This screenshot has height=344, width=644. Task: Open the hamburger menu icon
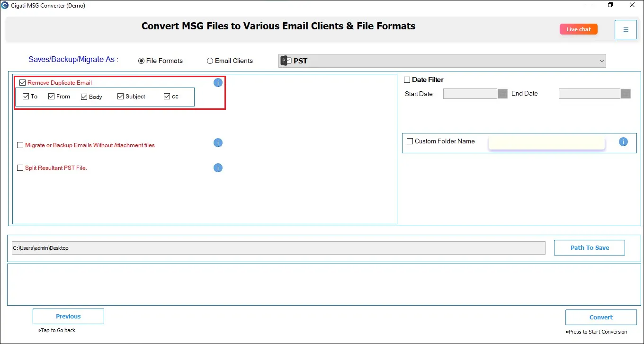pos(626,30)
